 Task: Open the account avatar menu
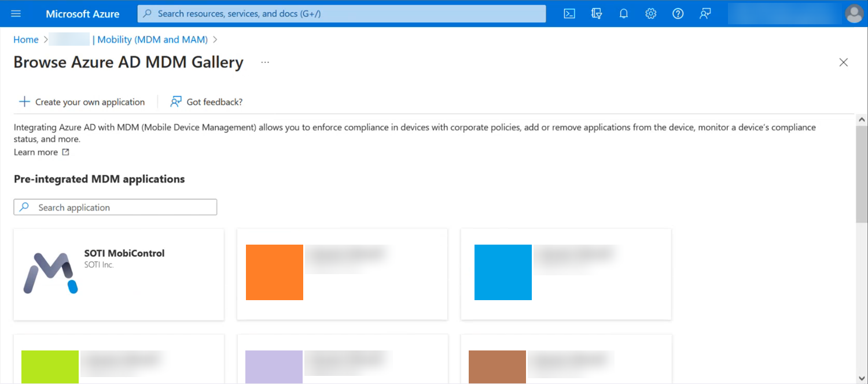(854, 13)
